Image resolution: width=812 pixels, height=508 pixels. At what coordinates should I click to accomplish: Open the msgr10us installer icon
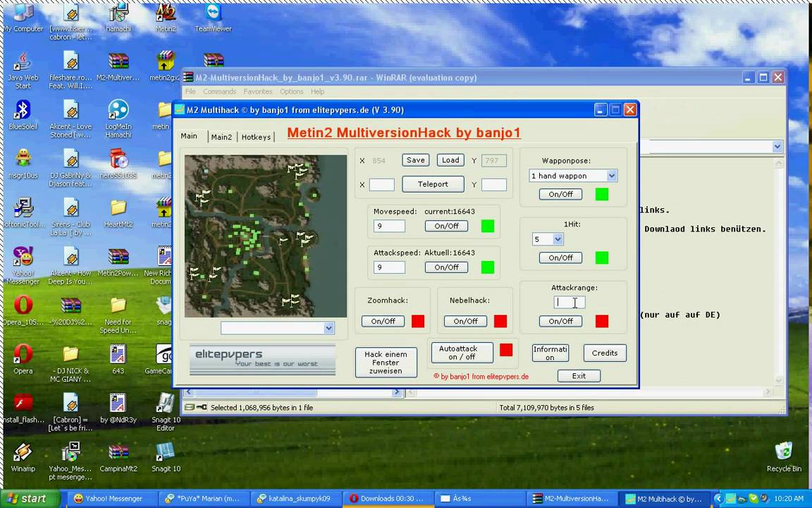pos(23,164)
